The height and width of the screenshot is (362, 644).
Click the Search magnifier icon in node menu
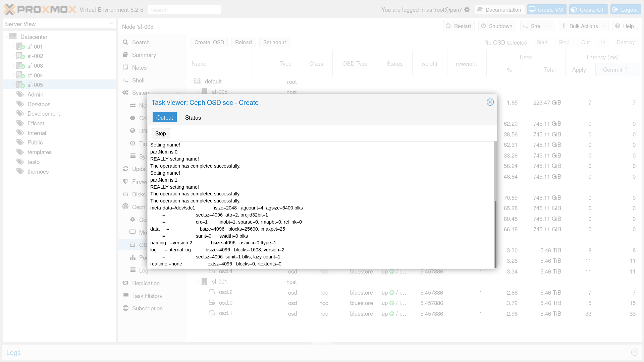pyautogui.click(x=125, y=42)
